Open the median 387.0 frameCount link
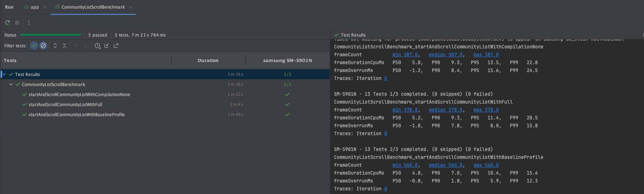Viewport: 644px width, 194px height. [x=446, y=55]
